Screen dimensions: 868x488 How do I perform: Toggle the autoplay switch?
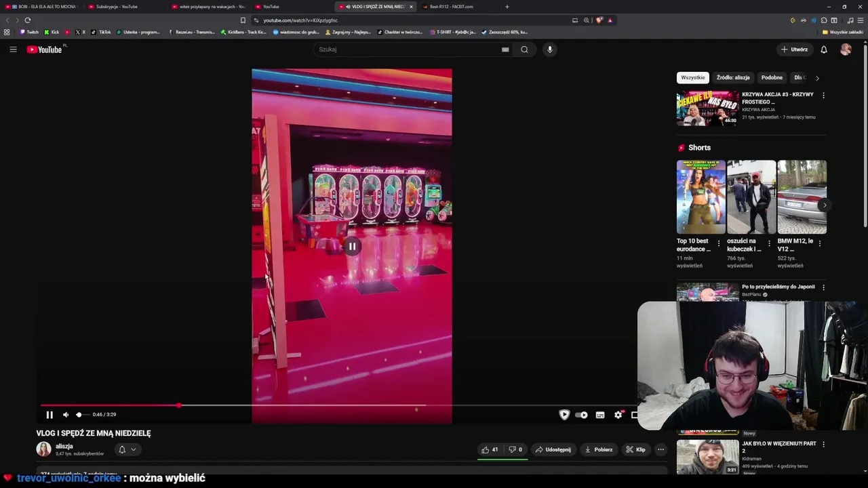click(x=582, y=415)
